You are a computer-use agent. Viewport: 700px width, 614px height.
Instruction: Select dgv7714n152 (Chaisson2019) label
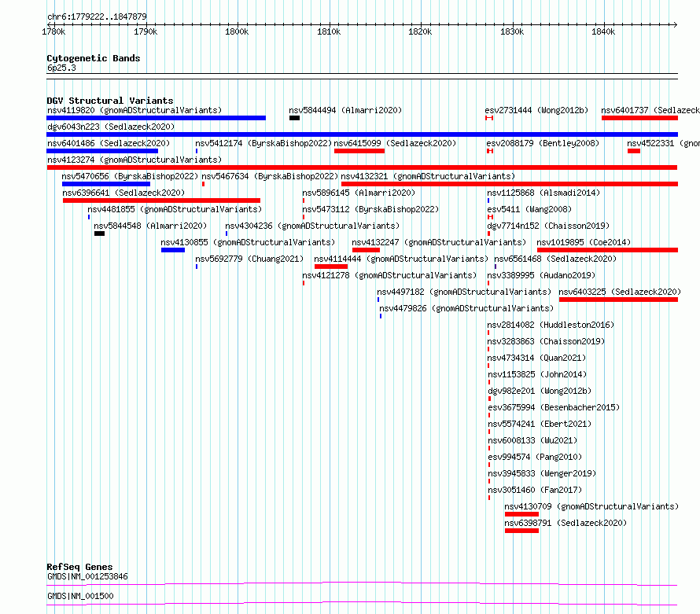(548, 226)
